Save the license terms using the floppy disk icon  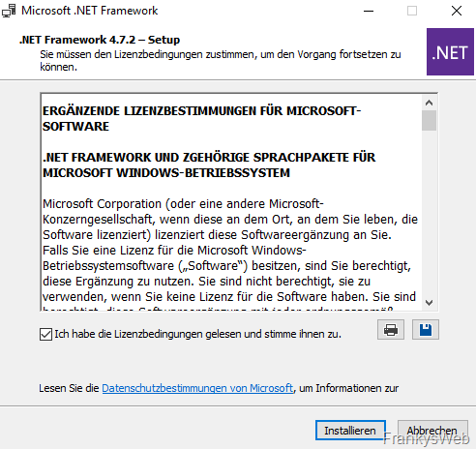426,330
